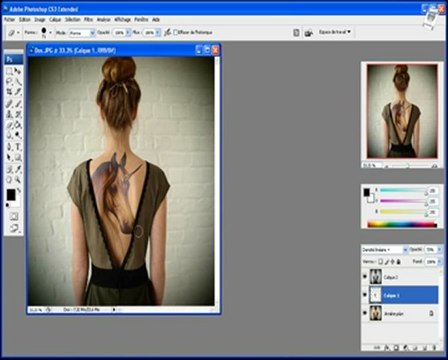Hide the Calque 2 layer eye
The height and width of the screenshot is (360, 448).
(365, 277)
